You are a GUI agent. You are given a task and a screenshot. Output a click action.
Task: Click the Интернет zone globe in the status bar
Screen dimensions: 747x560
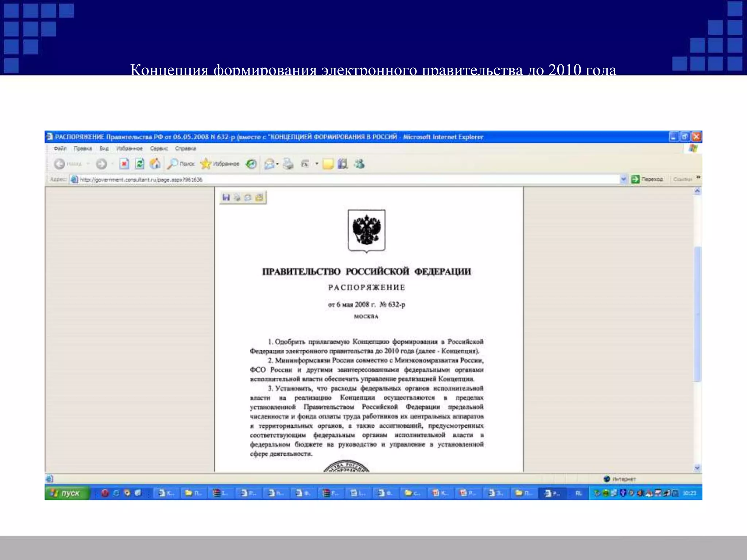607,479
